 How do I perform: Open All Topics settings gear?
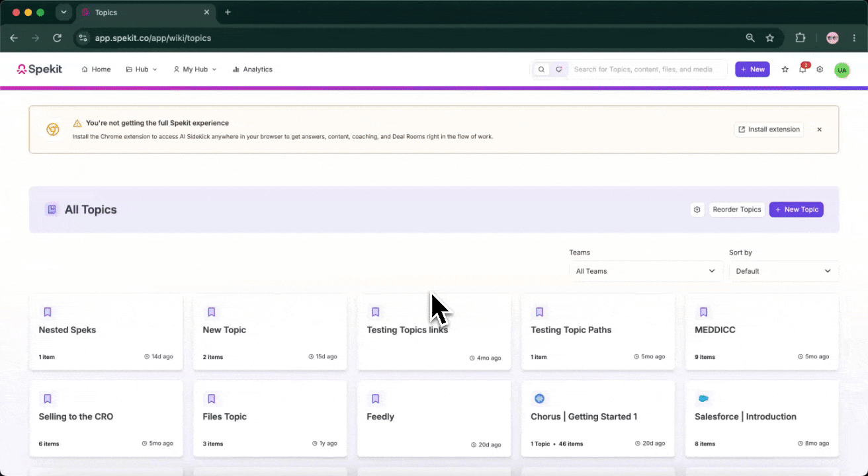click(x=697, y=210)
